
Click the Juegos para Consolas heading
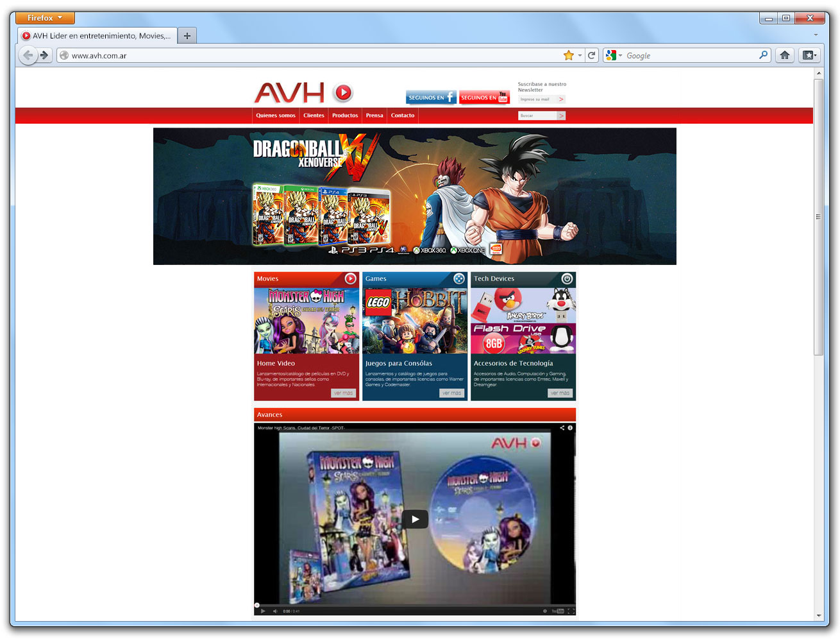point(399,363)
